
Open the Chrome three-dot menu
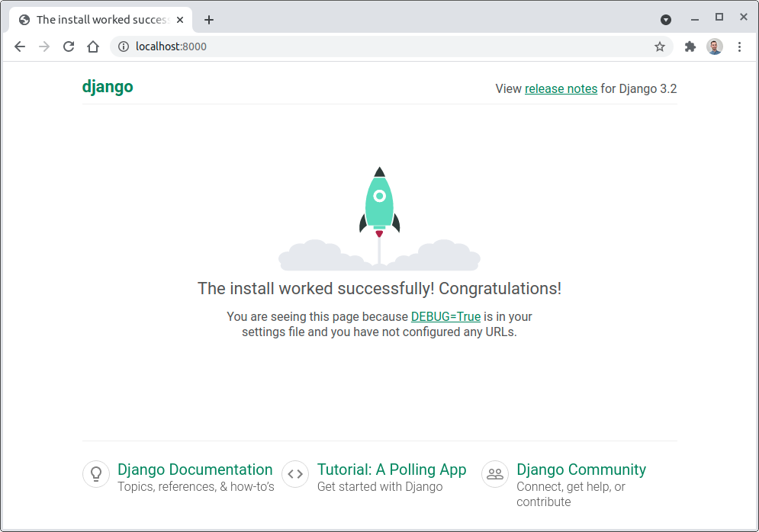click(x=739, y=46)
